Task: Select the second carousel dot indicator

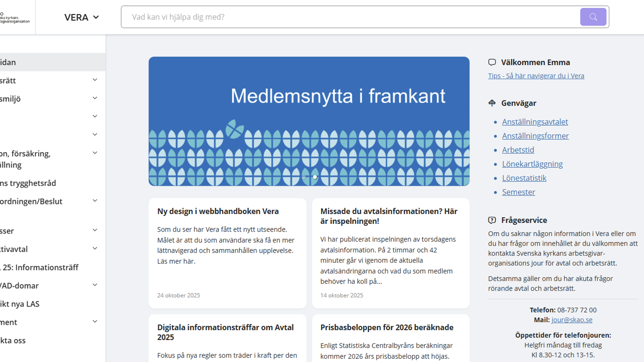Action: (315, 177)
